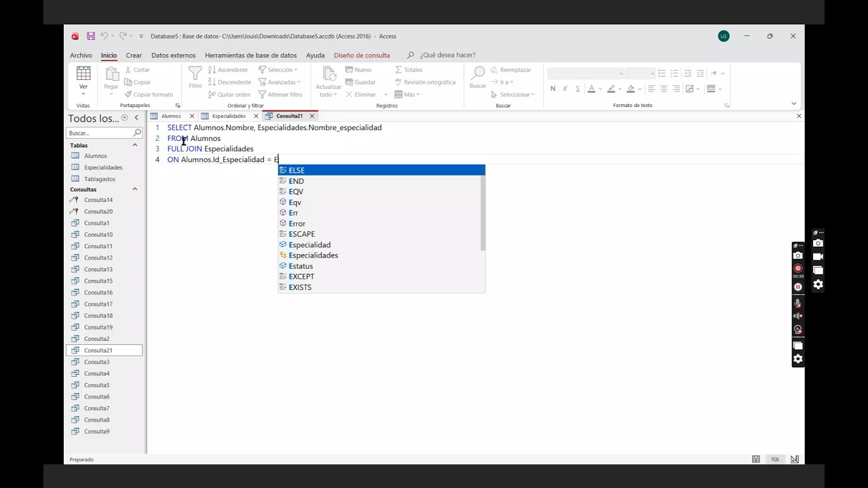Click the Totales sigma button

pyautogui.click(x=409, y=70)
